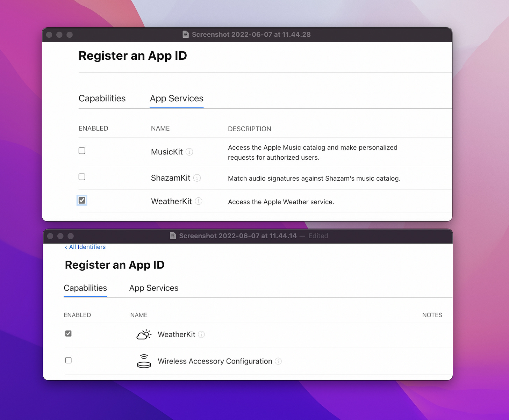Click 'Register an App ID' heading in bottom window
This screenshot has height=420, width=509.
tap(115, 265)
